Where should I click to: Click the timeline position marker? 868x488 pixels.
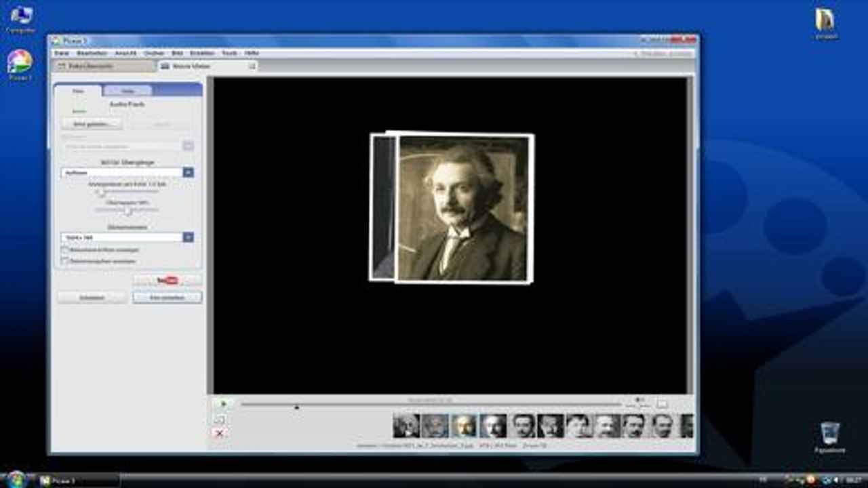coord(296,407)
